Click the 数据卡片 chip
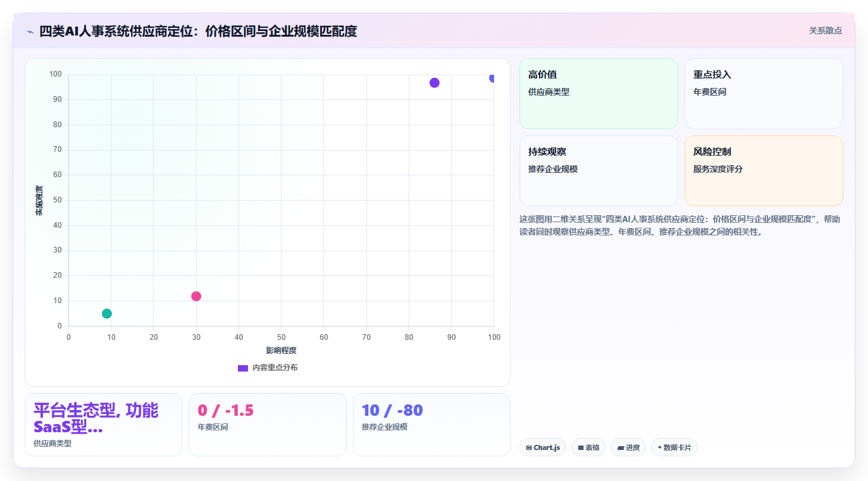Image resolution: width=868 pixels, height=481 pixels. point(674,447)
